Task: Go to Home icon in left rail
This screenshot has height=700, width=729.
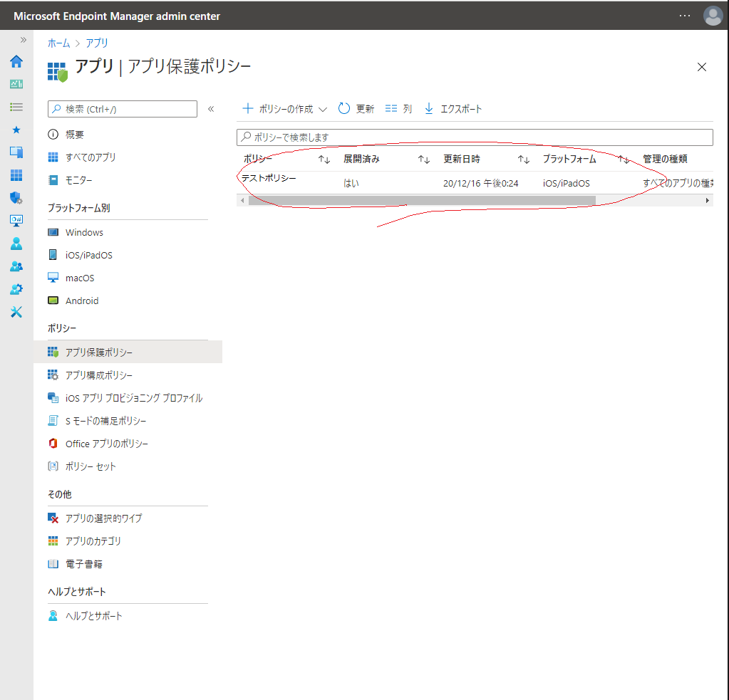Action: [x=16, y=61]
